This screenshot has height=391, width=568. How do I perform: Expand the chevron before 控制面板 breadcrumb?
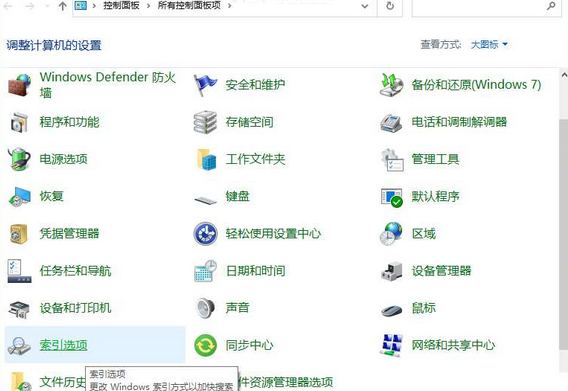(x=94, y=6)
